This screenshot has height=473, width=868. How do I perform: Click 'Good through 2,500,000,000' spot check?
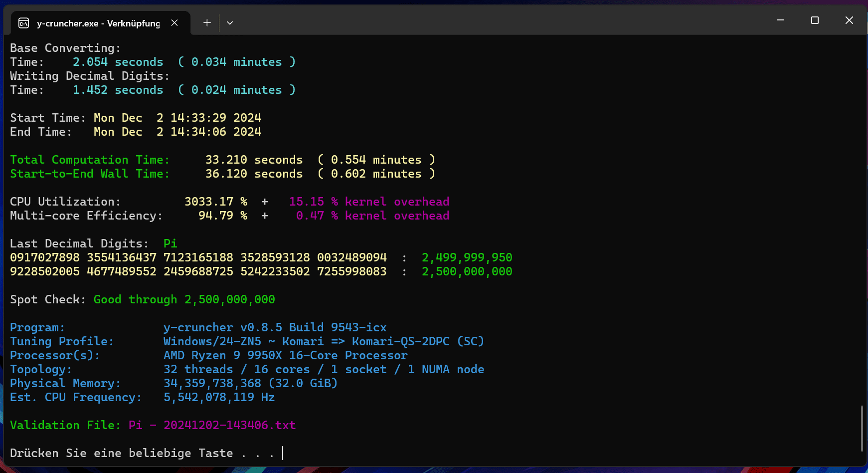click(x=184, y=299)
